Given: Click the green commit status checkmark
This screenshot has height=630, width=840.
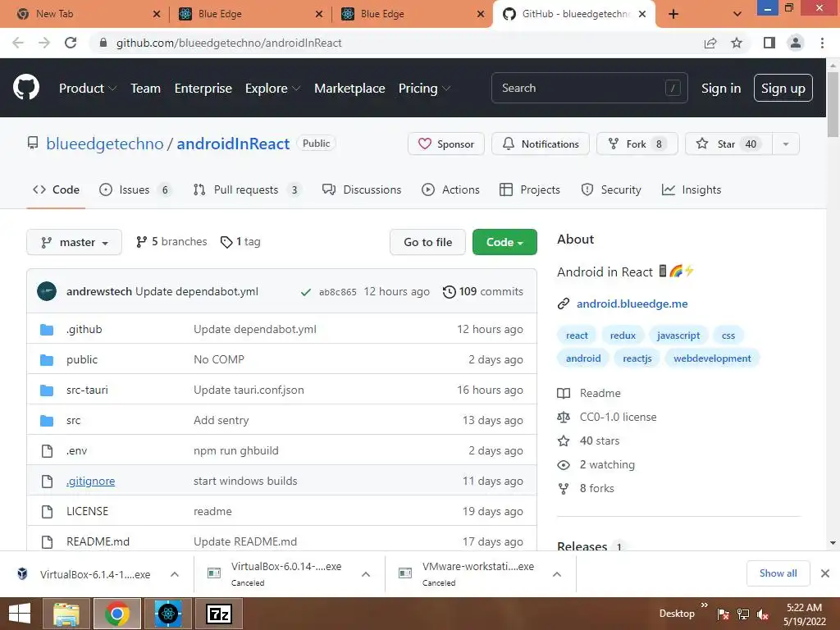Looking at the screenshot, I should point(305,292).
